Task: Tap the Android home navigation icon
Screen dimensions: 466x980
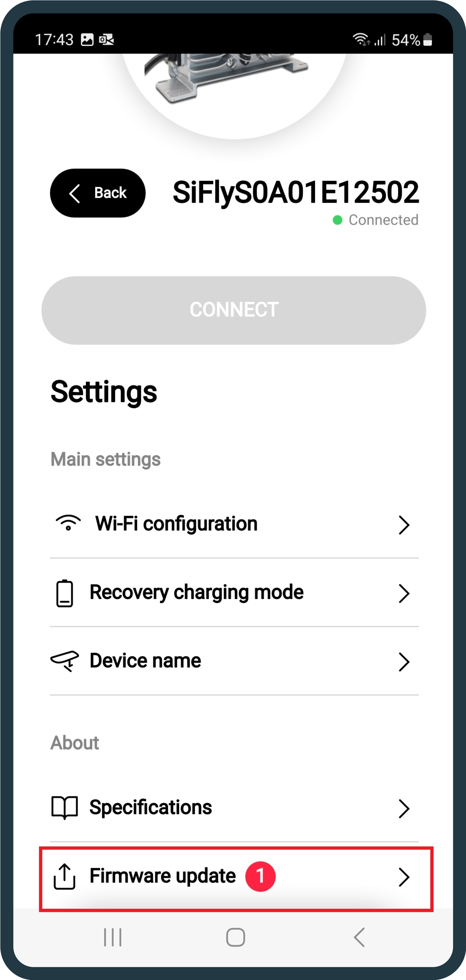Action: pyautogui.click(x=235, y=937)
